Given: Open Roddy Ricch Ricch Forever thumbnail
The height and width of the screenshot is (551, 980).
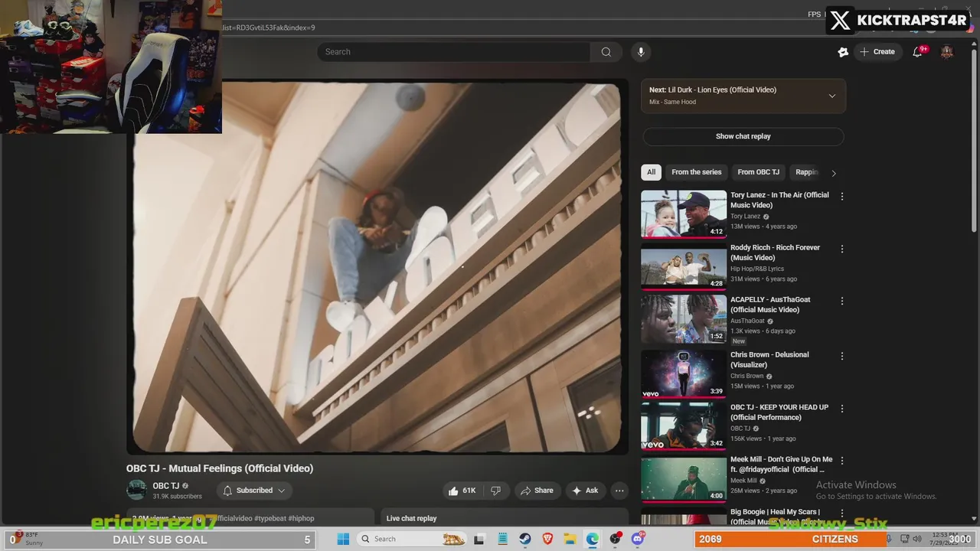Looking at the screenshot, I should (x=684, y=266).
